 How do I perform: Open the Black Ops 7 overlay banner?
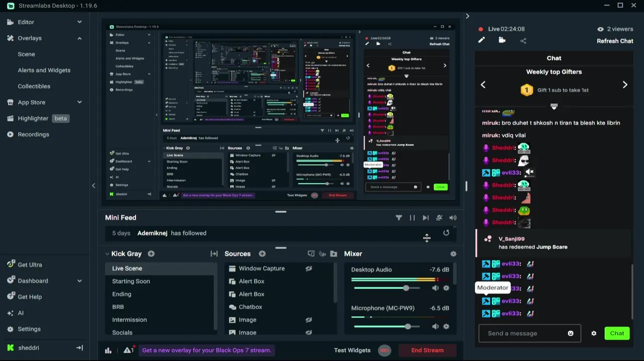(x=206, y=350)
